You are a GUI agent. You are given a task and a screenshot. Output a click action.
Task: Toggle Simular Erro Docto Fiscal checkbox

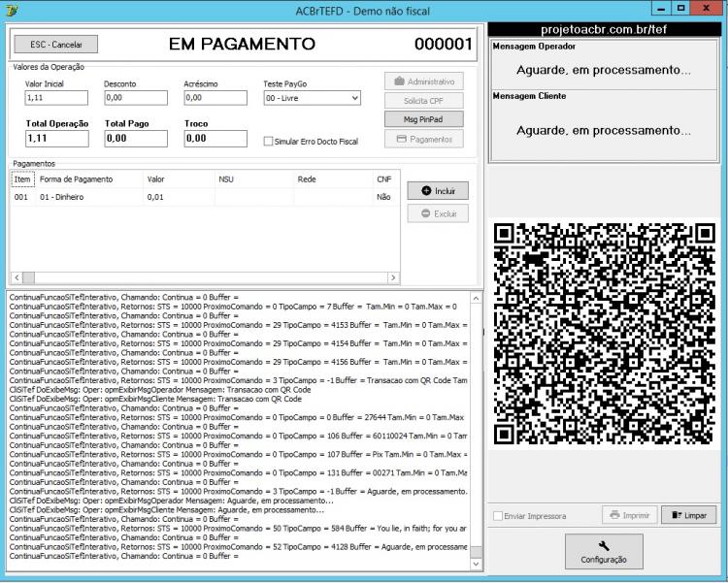tap(268, 141)
